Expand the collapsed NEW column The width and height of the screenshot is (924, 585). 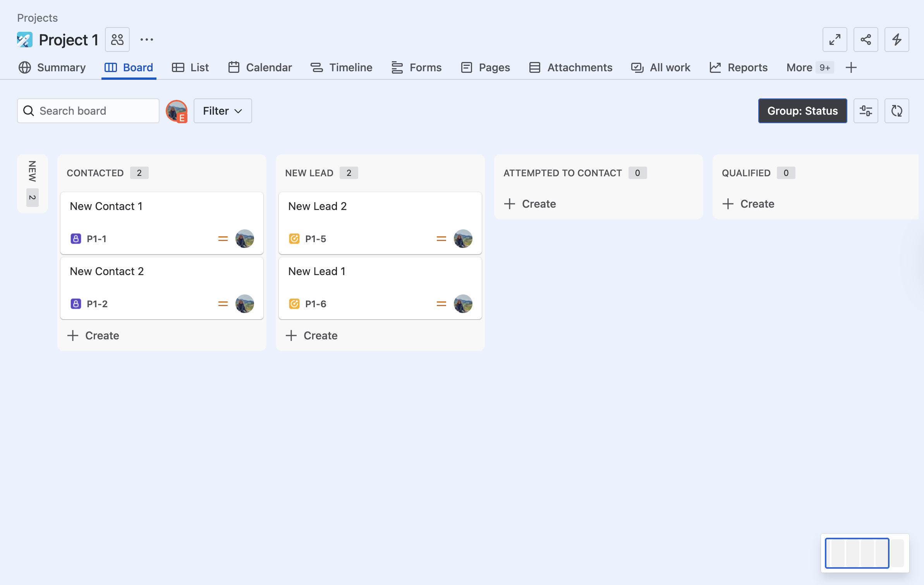pyautogui.click(x=33, y=184)
